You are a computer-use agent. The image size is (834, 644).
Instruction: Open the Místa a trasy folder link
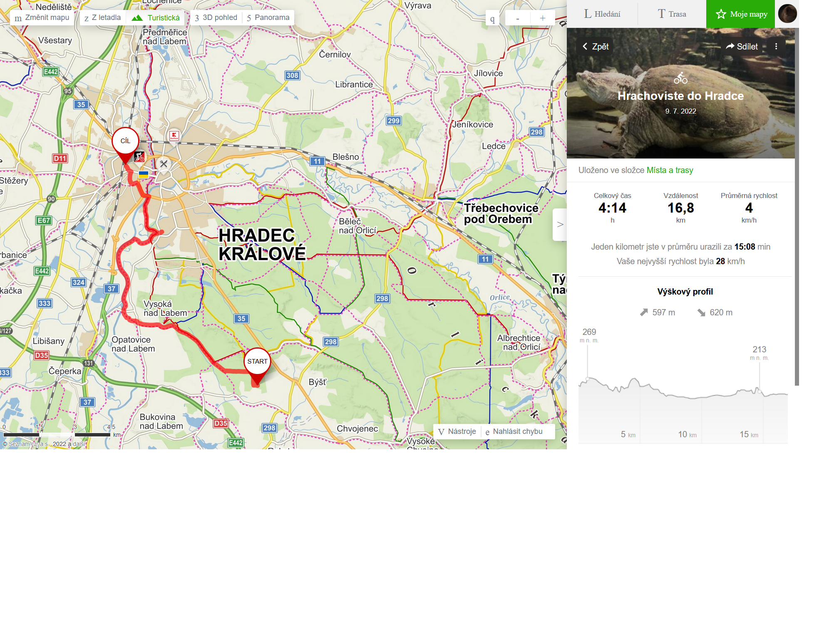pos(670,170)
